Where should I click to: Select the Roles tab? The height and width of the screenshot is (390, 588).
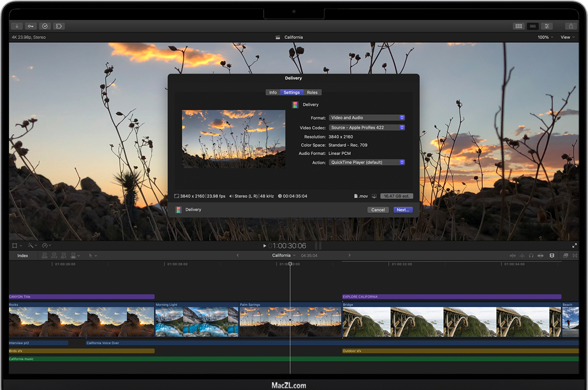tap(312, 92)
